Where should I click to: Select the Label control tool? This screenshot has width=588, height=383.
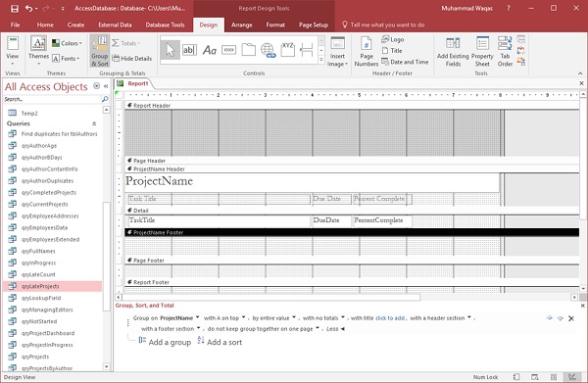pos(210,50)
